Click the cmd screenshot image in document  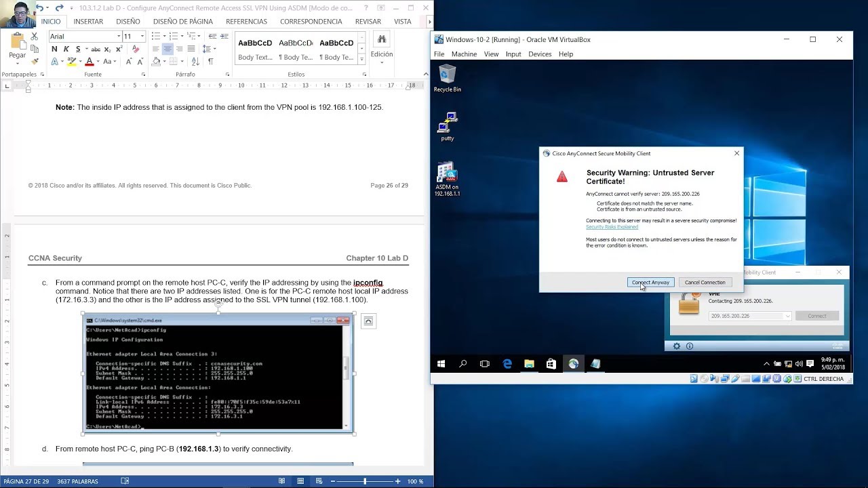218,372
